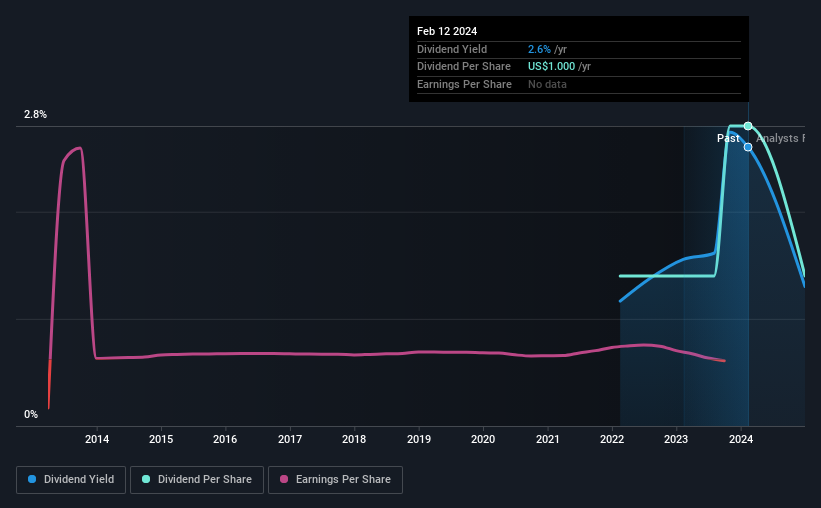Click the teal Dividend Per Share legend dot
This screenshot has height=508, width=821.
(x=146, y=479)
